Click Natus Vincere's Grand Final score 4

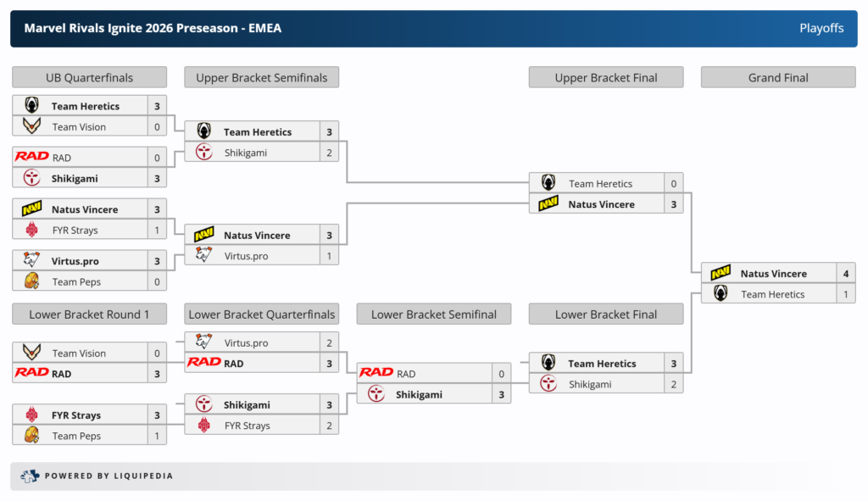pyautogui.click(x=845, y=273)
